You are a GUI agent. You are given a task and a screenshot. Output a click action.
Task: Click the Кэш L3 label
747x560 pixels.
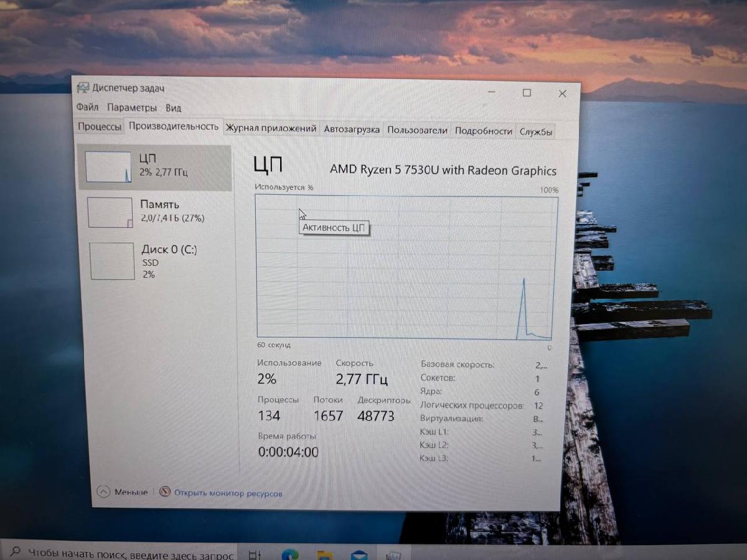pos(434,459)
